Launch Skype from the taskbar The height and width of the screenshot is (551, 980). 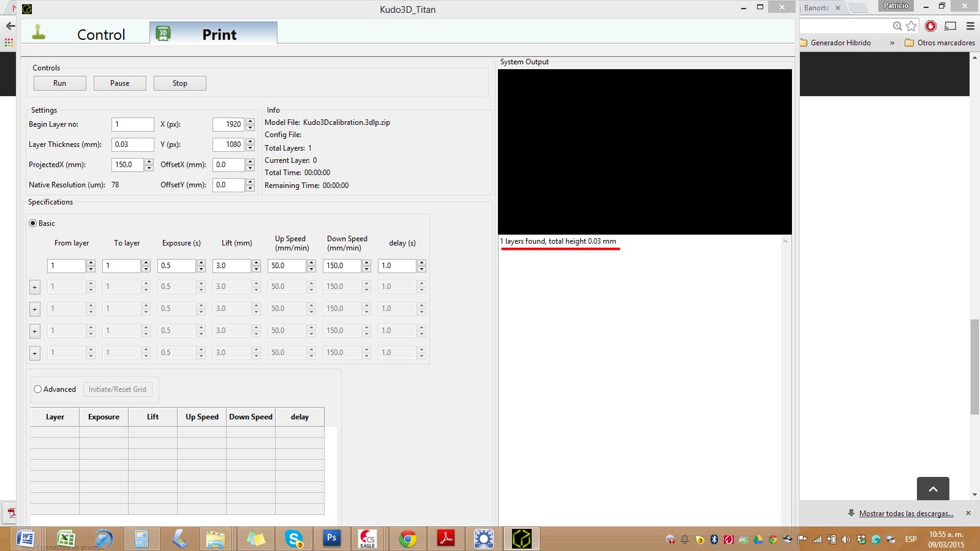[x=294, y=539]
